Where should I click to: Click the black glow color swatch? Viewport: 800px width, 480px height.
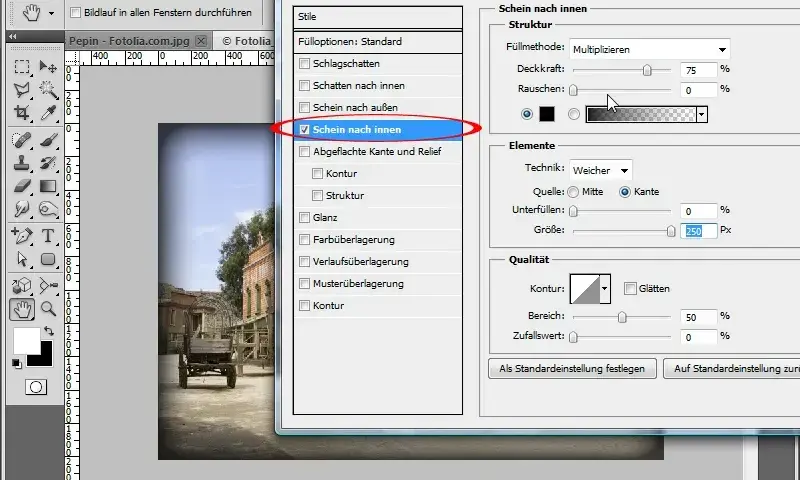[x=547, y=114]
